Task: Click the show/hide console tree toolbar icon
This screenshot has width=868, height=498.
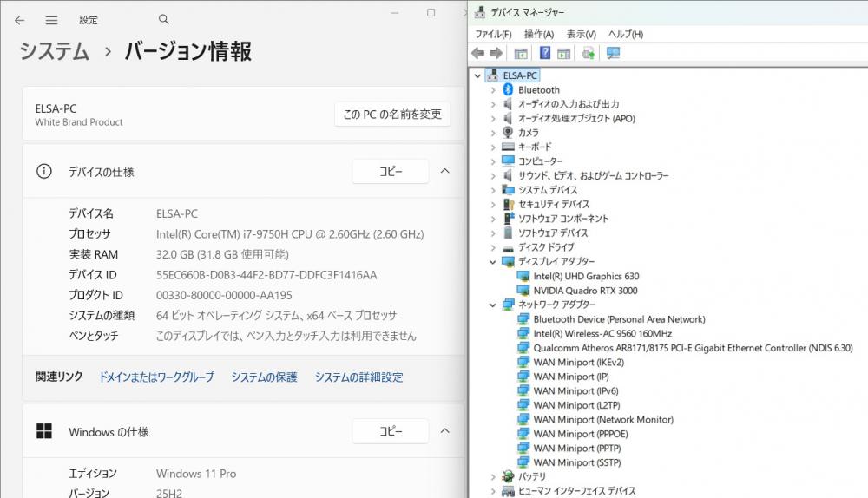Action: [521, 54]
